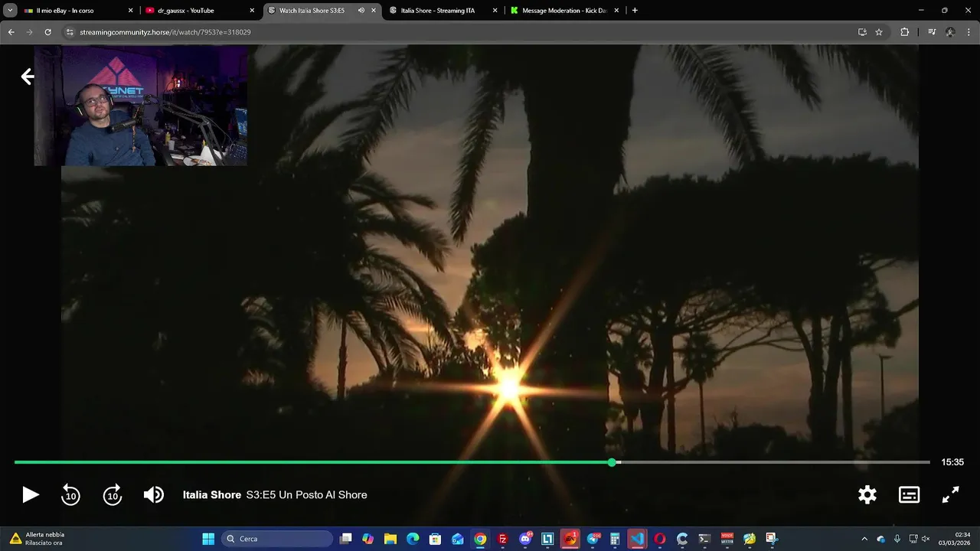Rewind the video 10 seconds

(70, 495)
